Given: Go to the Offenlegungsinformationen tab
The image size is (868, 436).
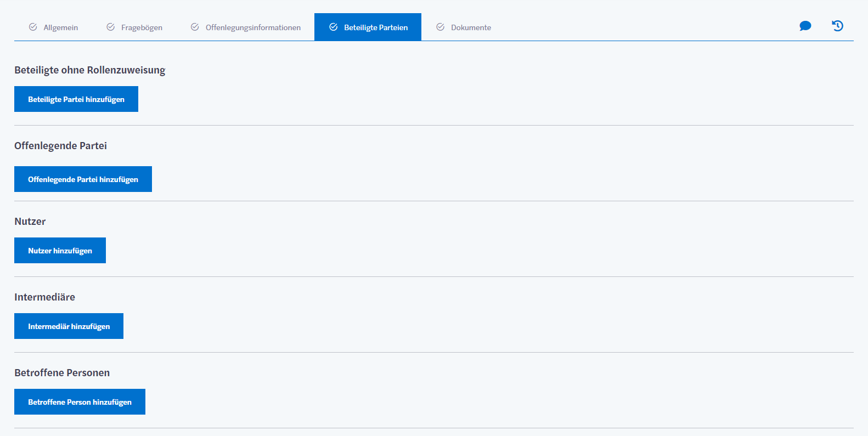Looking at the screenshot, I should (253, 27).
